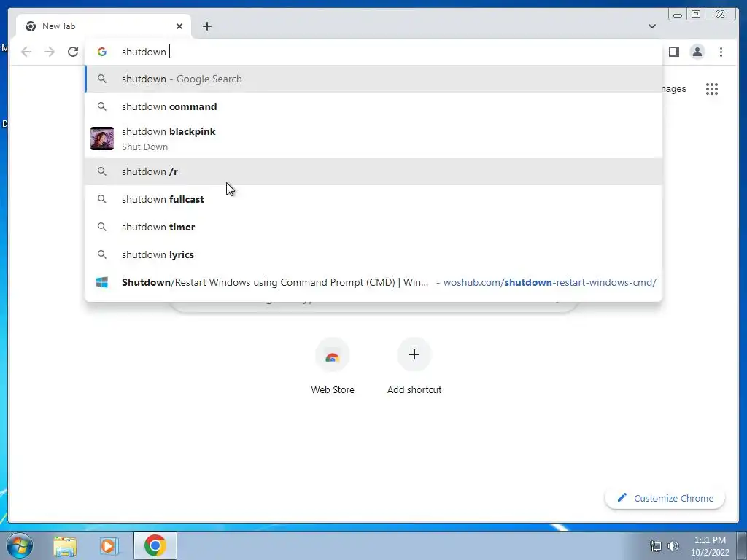Open the Windows Start menu orb

(20, 545)
